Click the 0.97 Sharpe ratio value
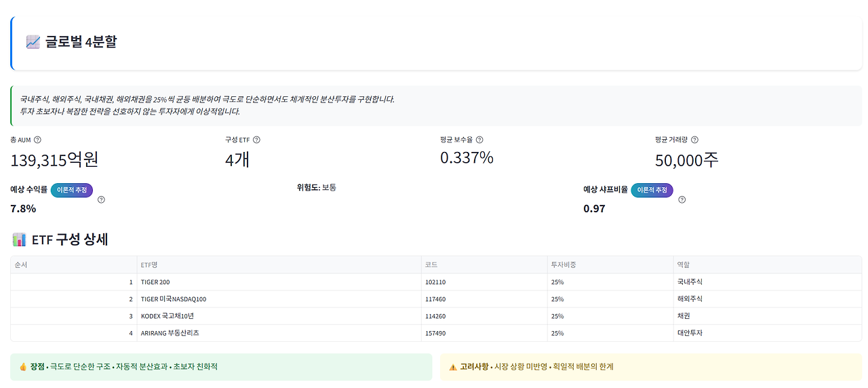This screenshot has width=868, height=388. [x=594, y=208]
